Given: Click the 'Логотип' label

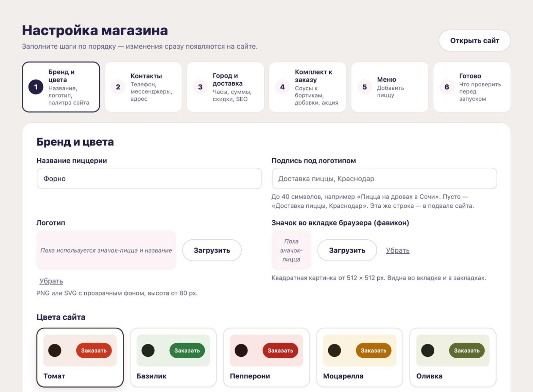Looking at the screenshot, I should pos(51,223).
